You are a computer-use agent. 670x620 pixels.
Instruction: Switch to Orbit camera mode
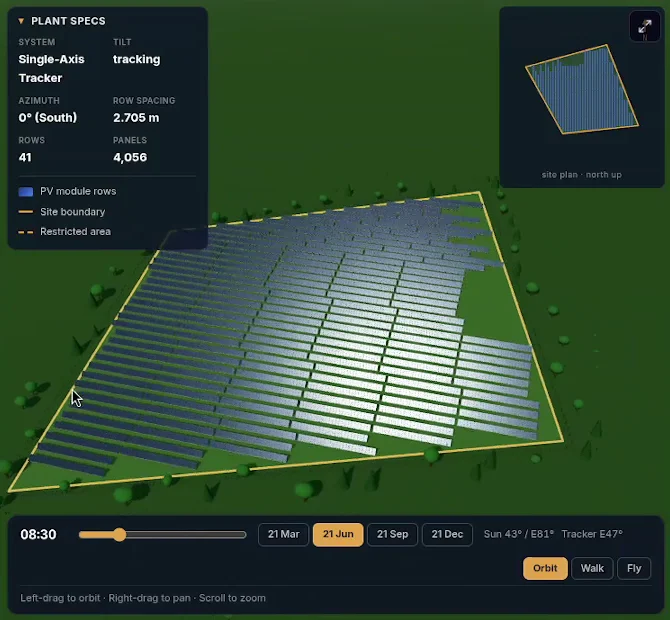pyautogui.click(x=545, y=568)
